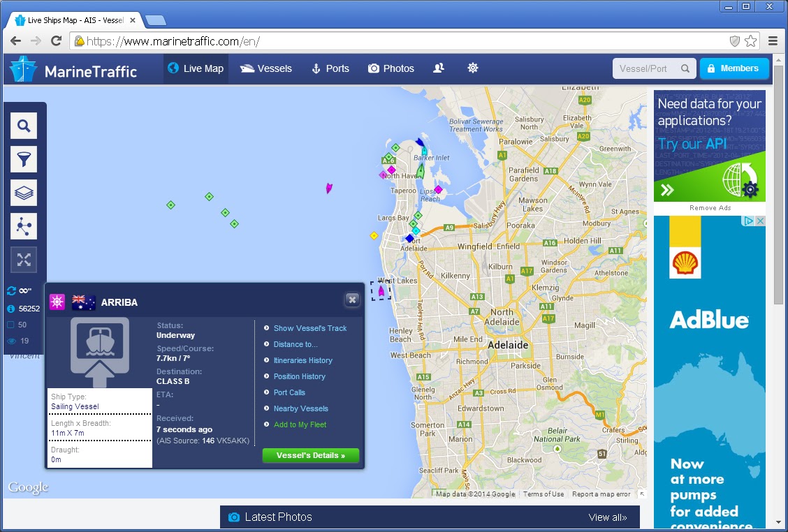This screenshot has height=532, width=788.
Task: Open the settings gear menu in navbar
Action: tap(473, 68)
